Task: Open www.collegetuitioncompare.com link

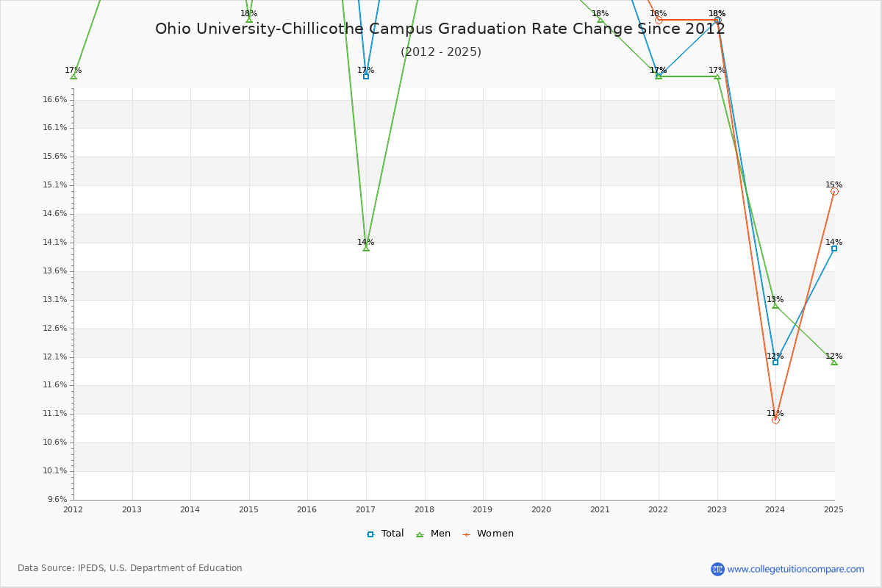Action: pyautogui.click(x=796, y=569)
